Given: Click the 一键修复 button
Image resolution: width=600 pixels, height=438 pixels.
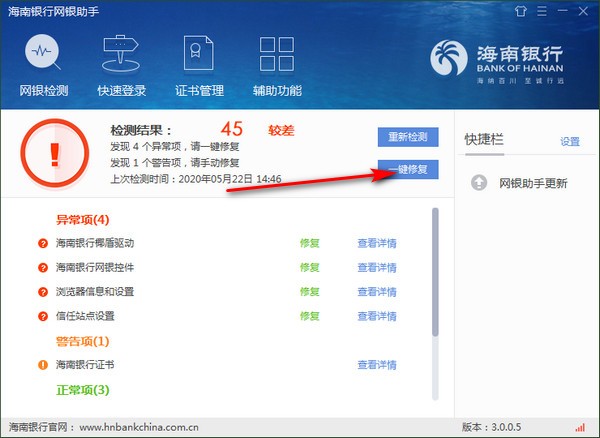Looking at the screenshot, I should click(x=408, y=169).
